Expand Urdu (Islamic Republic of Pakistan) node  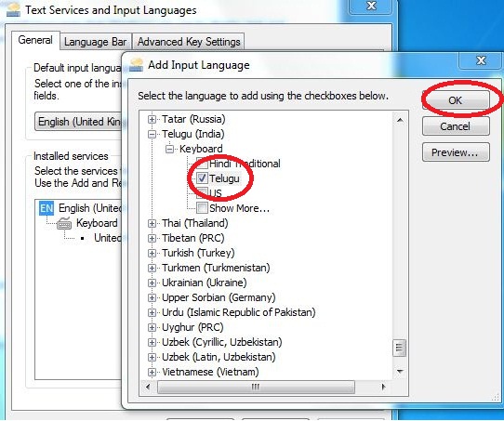[x=152, y=312]
